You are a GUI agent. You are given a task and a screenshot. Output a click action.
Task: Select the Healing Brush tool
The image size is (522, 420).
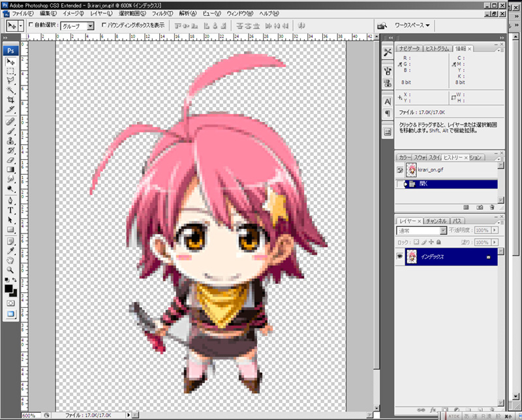click(10, 121)
